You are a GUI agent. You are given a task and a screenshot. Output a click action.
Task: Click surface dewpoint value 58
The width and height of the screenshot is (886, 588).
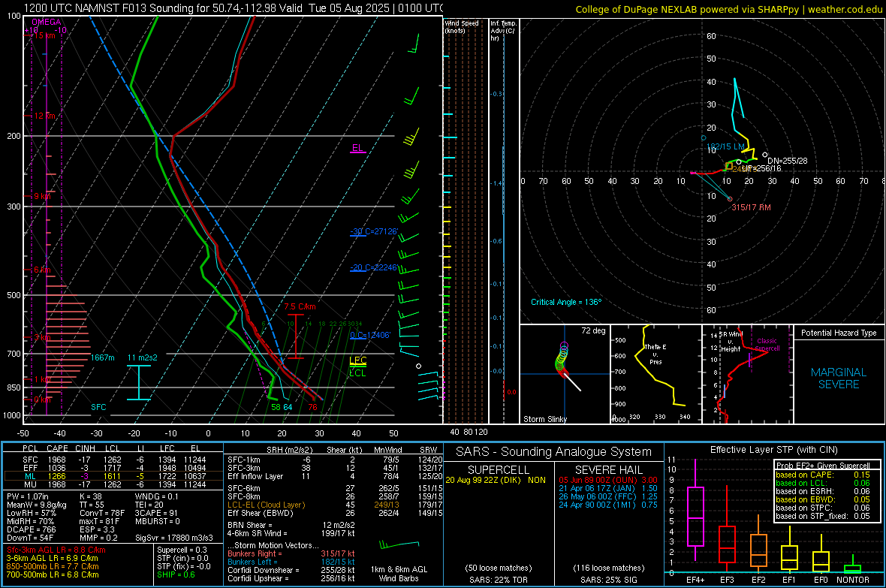coord(275,407)
